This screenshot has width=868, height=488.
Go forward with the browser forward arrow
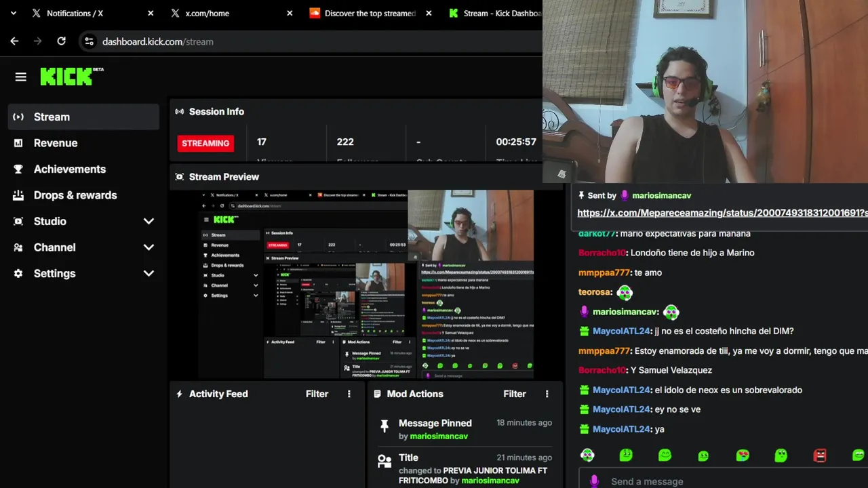pos(38,41)
